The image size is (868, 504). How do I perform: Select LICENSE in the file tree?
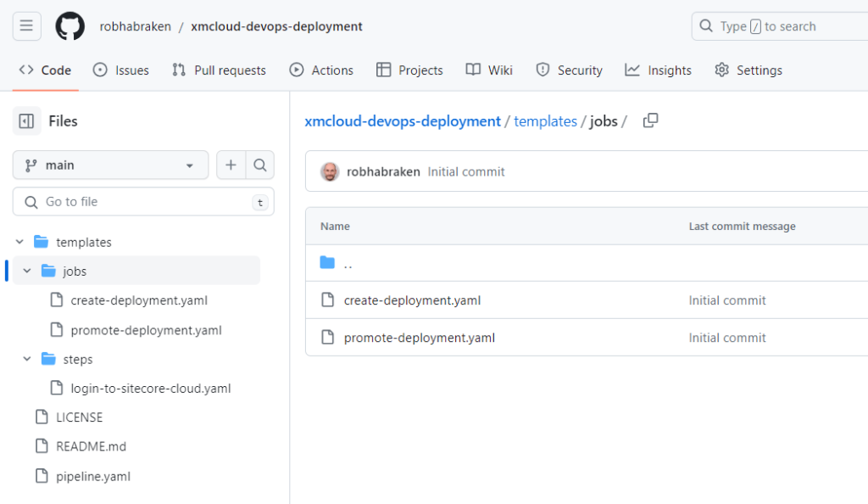coord(79,417)
